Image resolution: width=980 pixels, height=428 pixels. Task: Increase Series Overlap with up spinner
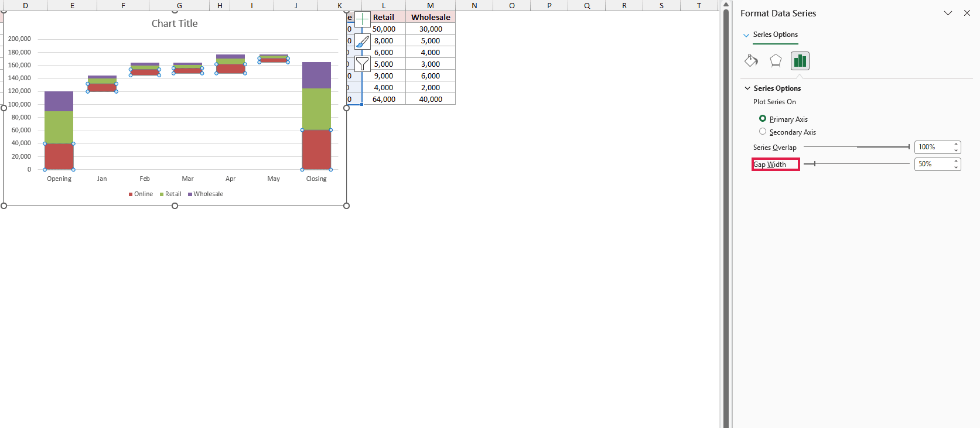957,144
